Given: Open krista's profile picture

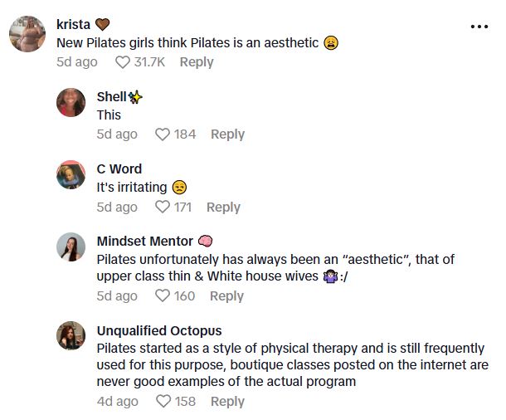Looking at the screenshot, I should pos(27,35).
